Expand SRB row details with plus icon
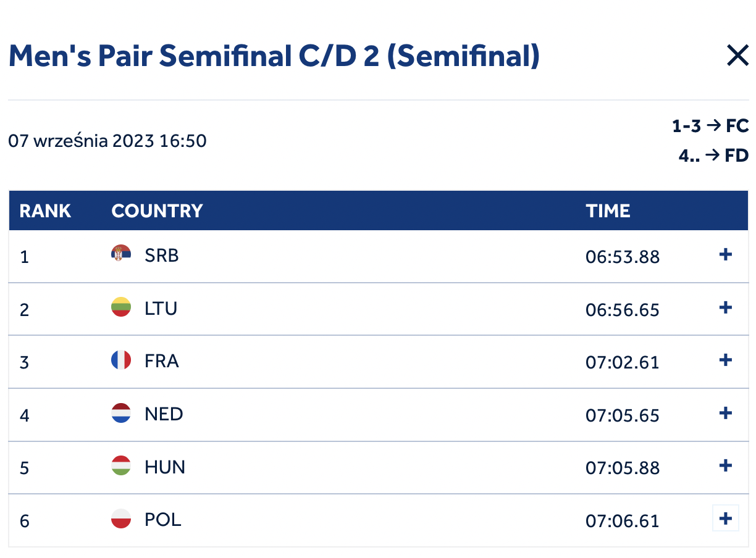The image size is (756, 558). click(x=726, y=254)
